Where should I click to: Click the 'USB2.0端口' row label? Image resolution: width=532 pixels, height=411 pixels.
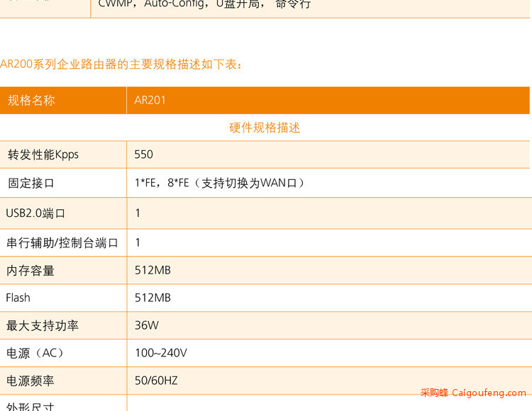[35, 213]
